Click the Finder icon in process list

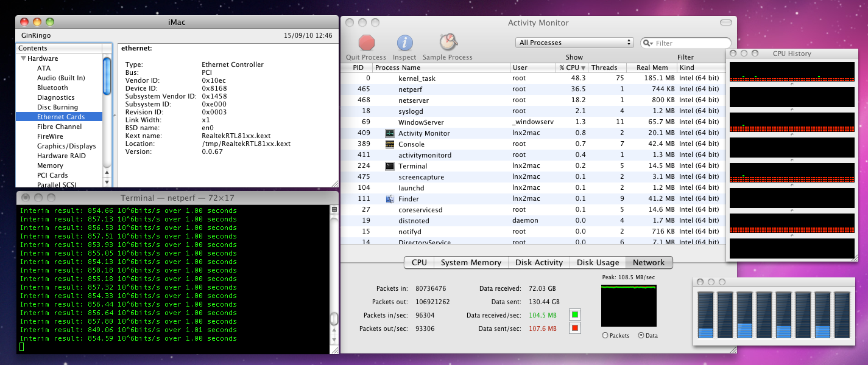coord(390,199)
